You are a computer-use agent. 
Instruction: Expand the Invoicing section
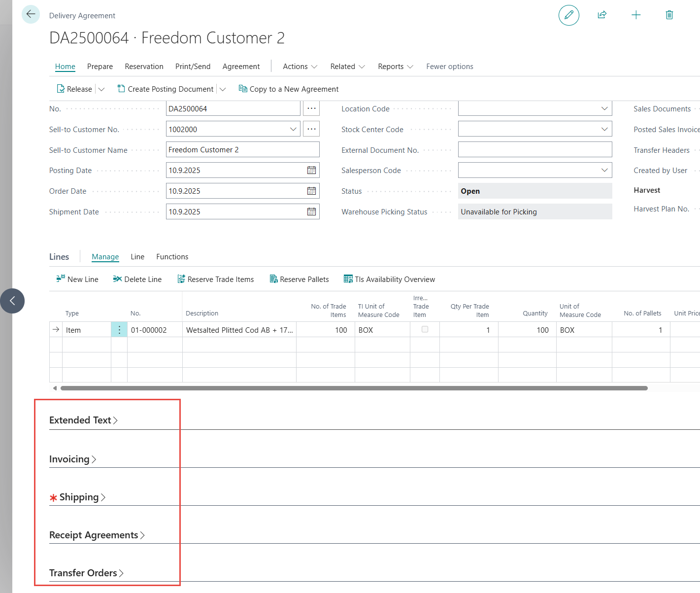pos(72,459)
